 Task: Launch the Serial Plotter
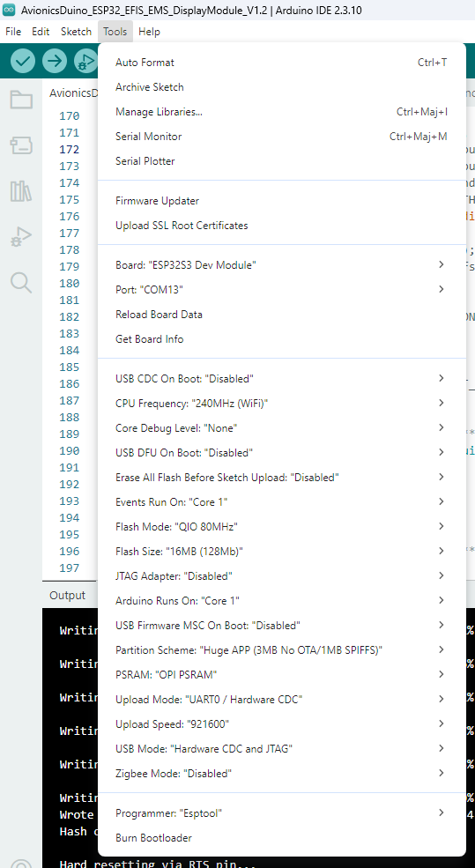click(x=282, y=161)
